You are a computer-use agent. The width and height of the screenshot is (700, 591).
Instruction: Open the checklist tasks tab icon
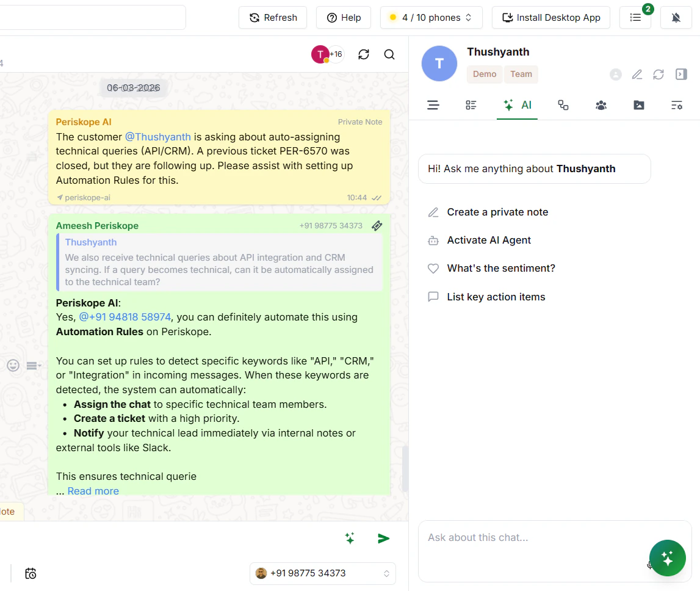471,106
